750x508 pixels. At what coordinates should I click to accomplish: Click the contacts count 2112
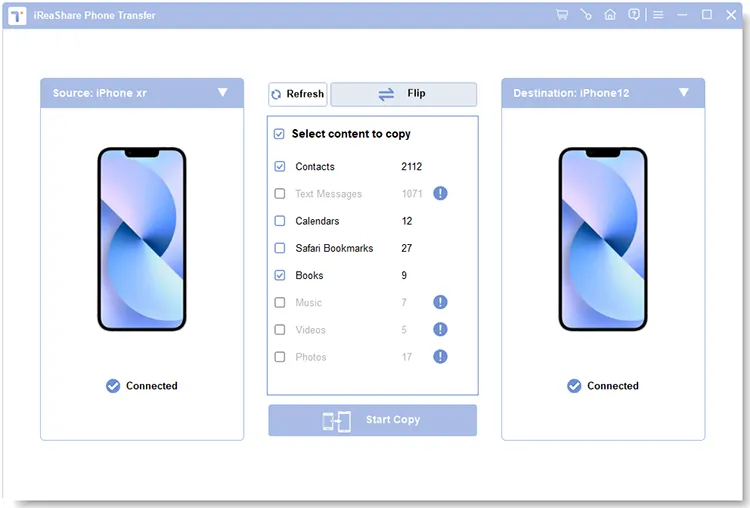coord(411,166)
